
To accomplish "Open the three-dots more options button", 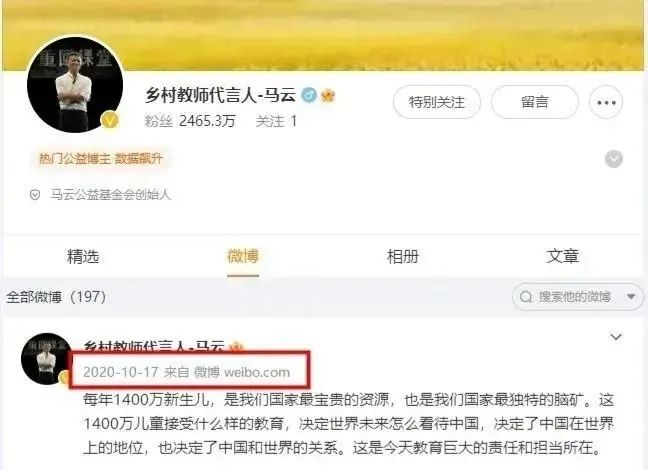I will coord(606,102).
